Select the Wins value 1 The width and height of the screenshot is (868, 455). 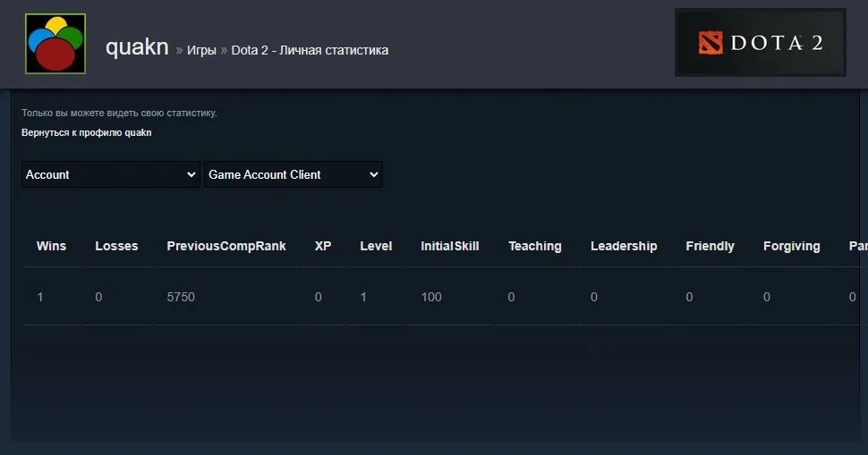pos(40,297)
